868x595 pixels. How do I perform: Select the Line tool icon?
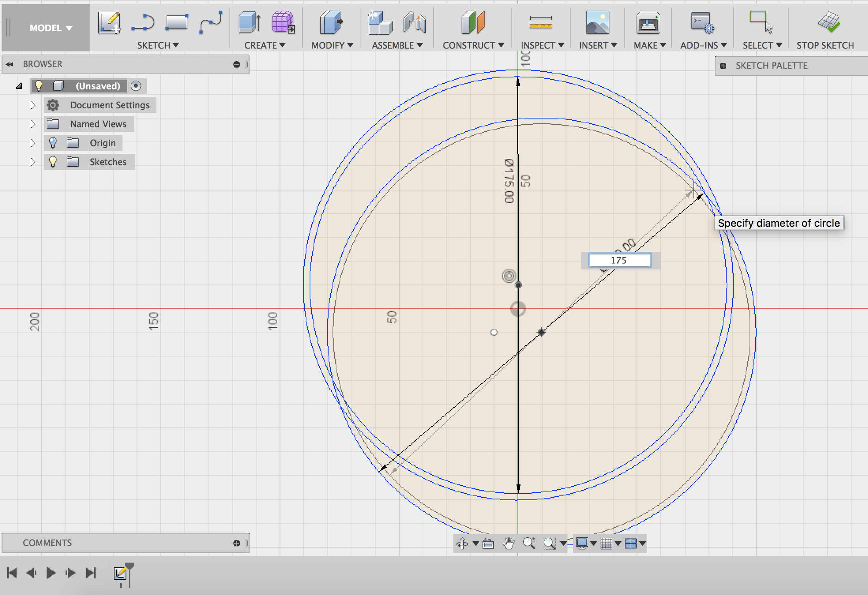(143, 23)
